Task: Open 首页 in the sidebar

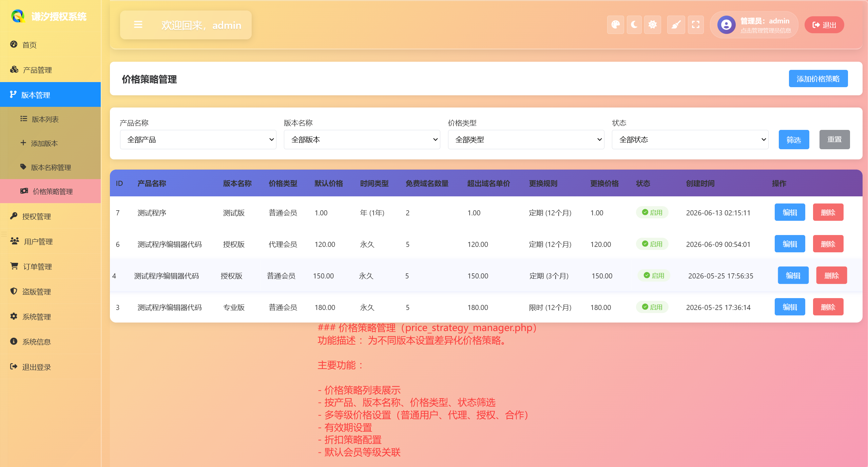Action: coord(50,45)
